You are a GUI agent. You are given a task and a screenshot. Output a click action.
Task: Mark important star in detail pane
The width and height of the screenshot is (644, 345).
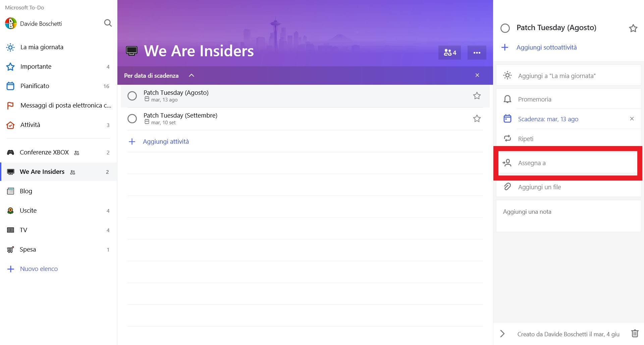pos(633,28)
